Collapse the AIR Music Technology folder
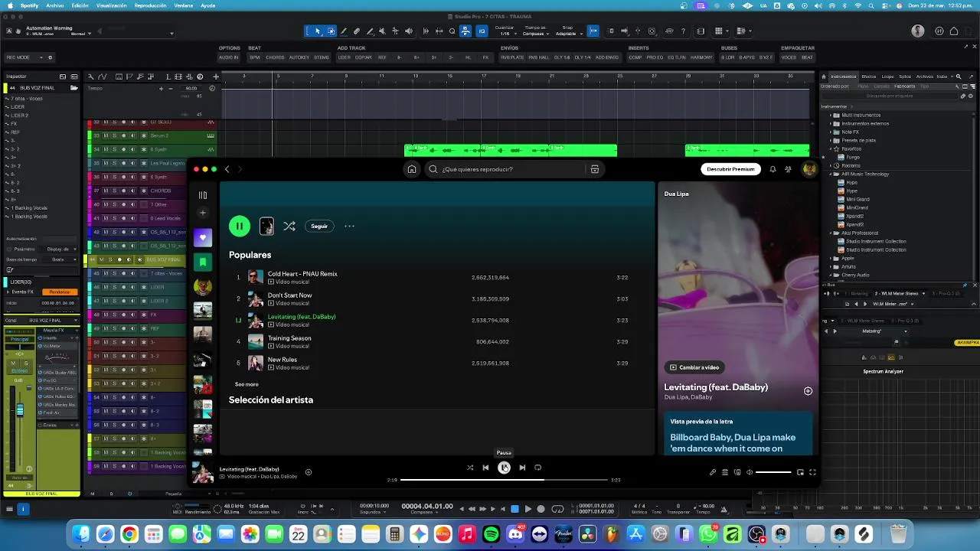The image size is (980, 551). (x=831, y=174)
